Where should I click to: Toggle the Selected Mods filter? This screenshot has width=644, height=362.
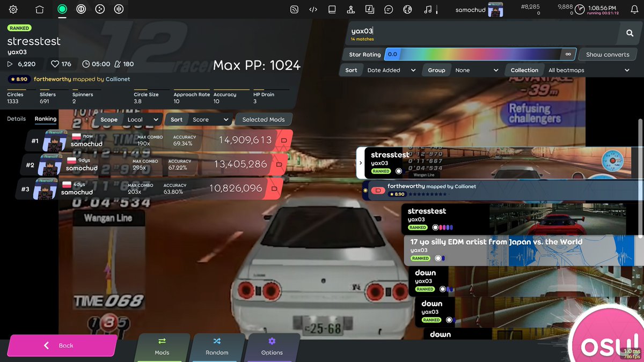tap(264, 120)
